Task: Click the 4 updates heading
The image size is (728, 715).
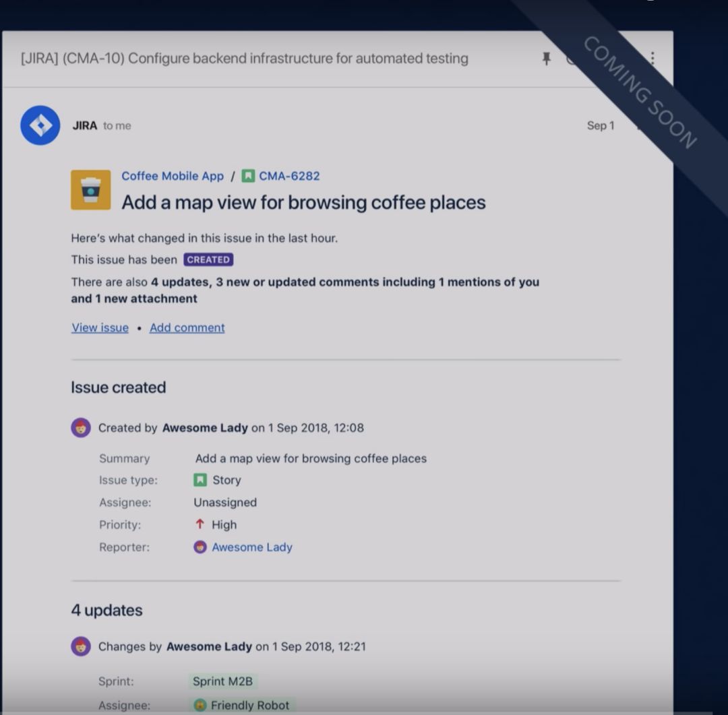Action: coord(107,610)
